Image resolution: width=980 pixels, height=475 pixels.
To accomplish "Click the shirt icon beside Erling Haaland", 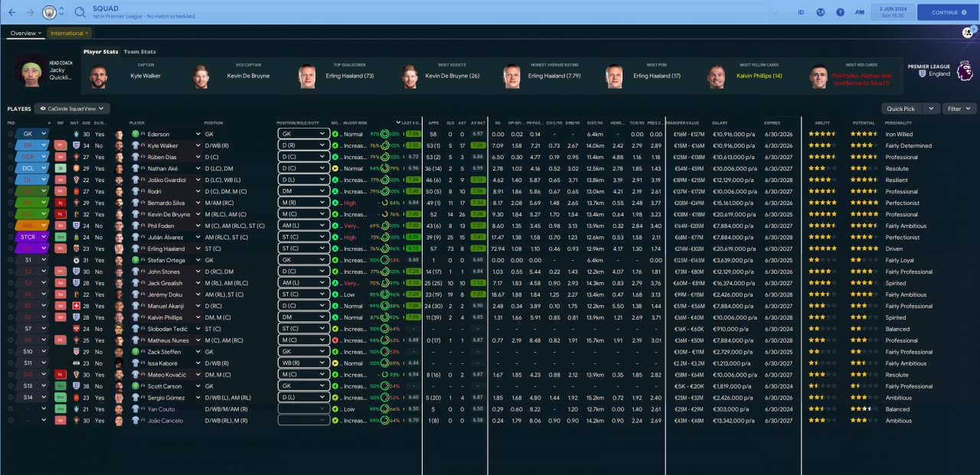I will click(x=134, y=249).
